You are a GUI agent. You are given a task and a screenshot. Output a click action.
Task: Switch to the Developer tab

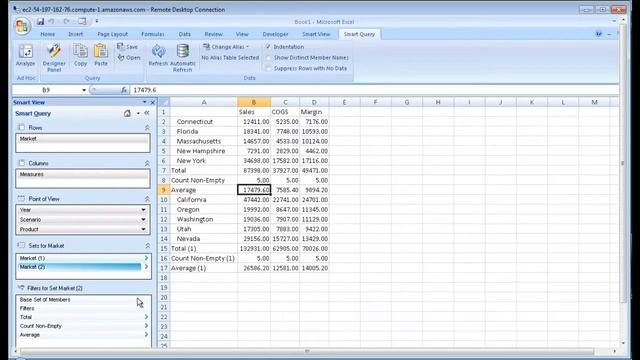275,34
